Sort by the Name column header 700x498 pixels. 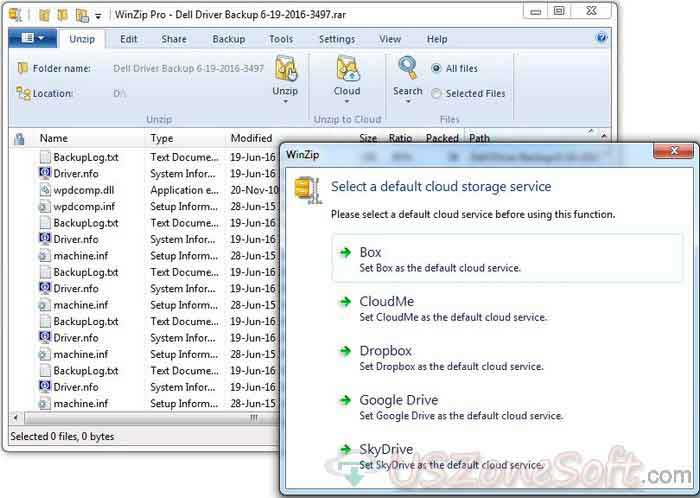click(x=54, y=138)
